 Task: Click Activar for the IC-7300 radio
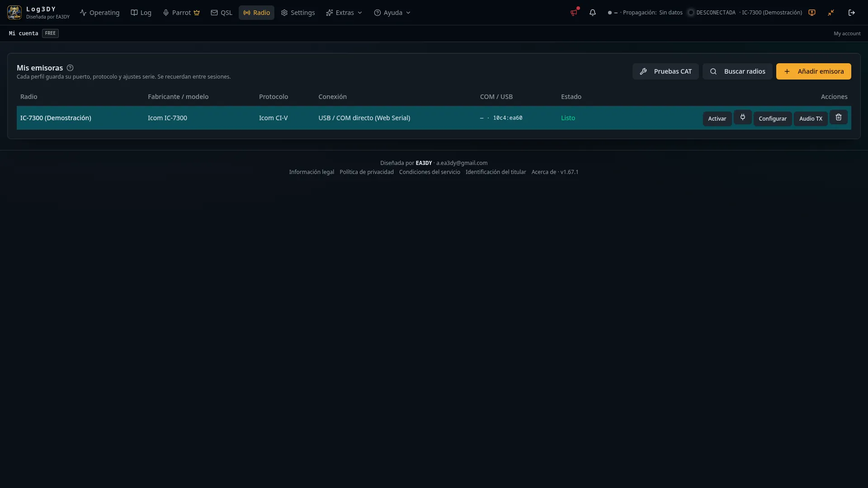tap(717, 118)
